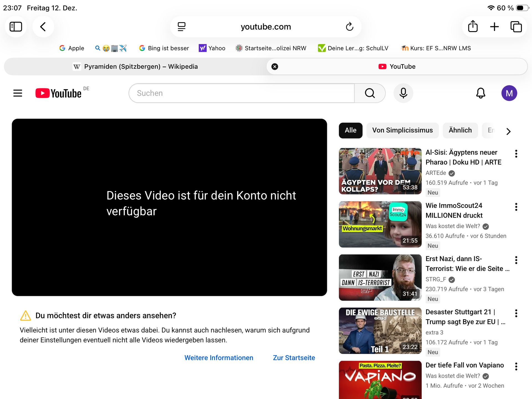Open YouTube hamburger guide menu
The height and width of the screenshot is (399, 532).
[x=18, y=93]
